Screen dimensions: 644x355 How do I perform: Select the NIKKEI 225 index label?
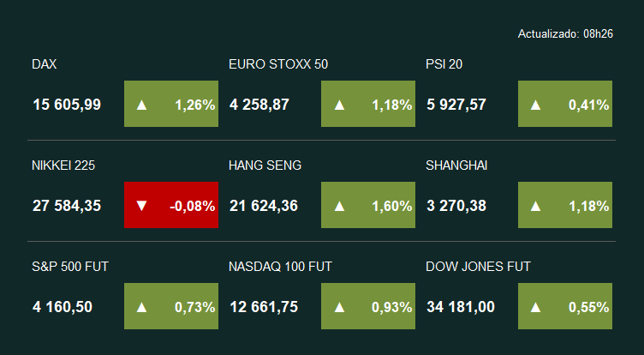(63, 165)
